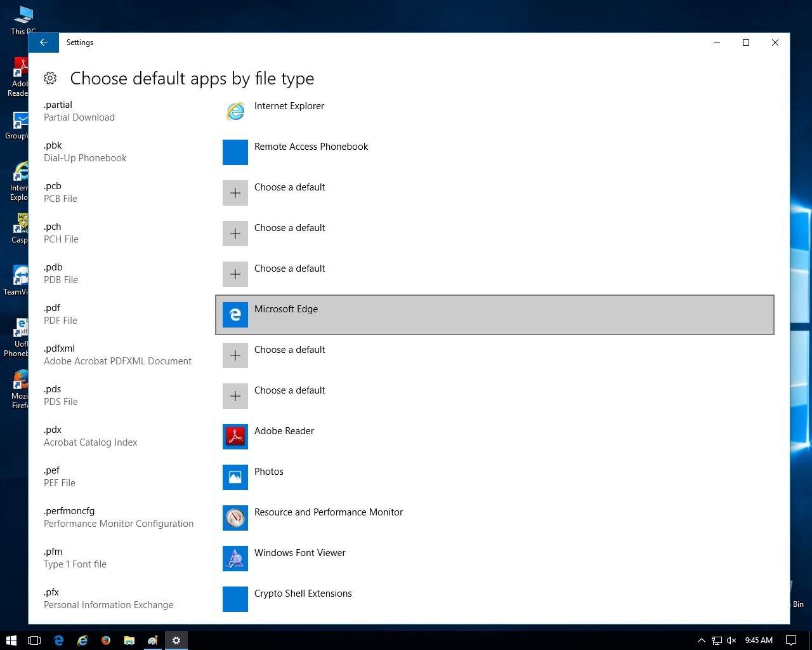Click the Resource and Performance Monitor icon
This screenshot has width=812, height=650.
point(235,518)
